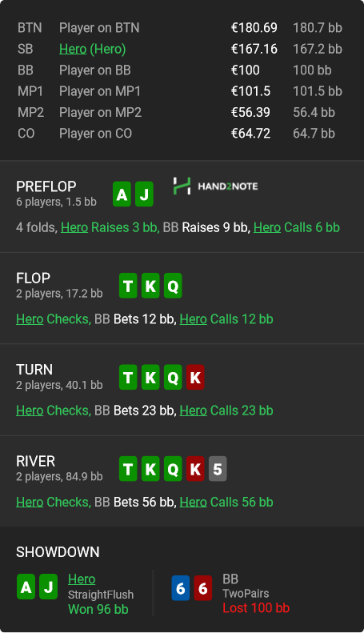
Task: Click the Hand2Note logo icon
Action: point(182,186)
